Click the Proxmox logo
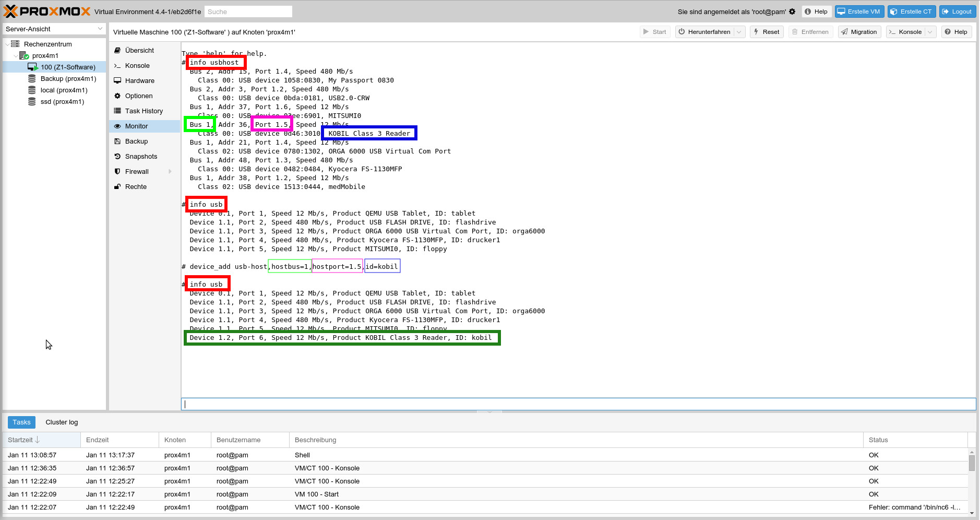The width and height of the screenshot is (980, 520). tap(47, 11)
